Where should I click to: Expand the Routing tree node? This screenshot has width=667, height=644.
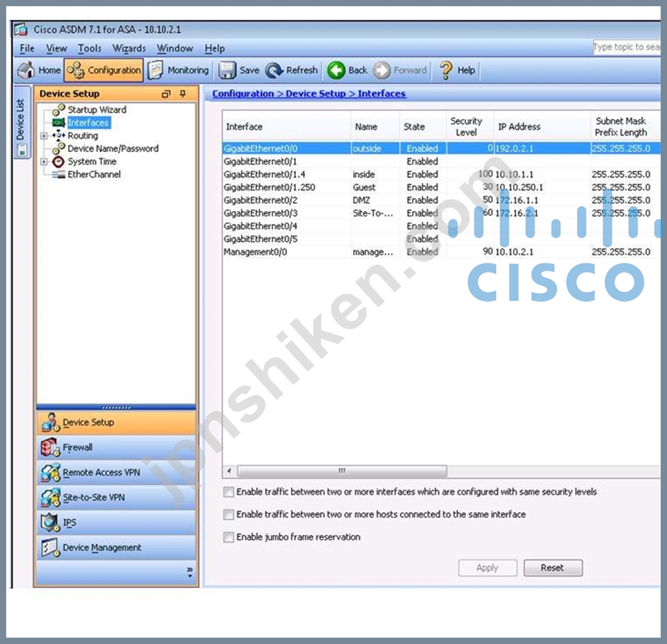point(44,136)
